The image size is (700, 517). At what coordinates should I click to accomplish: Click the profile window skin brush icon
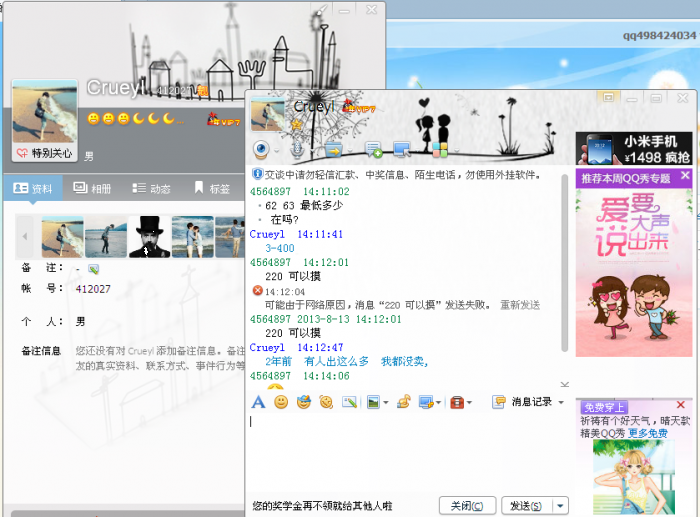[x=321, y=10]
